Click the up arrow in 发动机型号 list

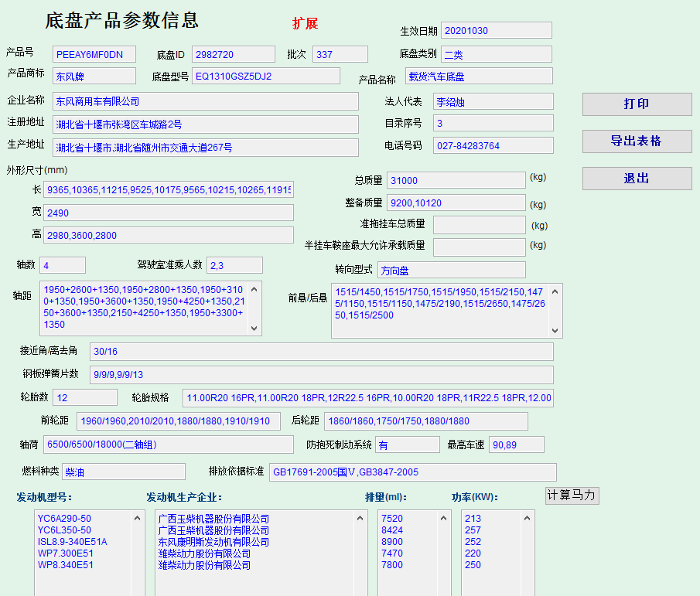point(138,518)
